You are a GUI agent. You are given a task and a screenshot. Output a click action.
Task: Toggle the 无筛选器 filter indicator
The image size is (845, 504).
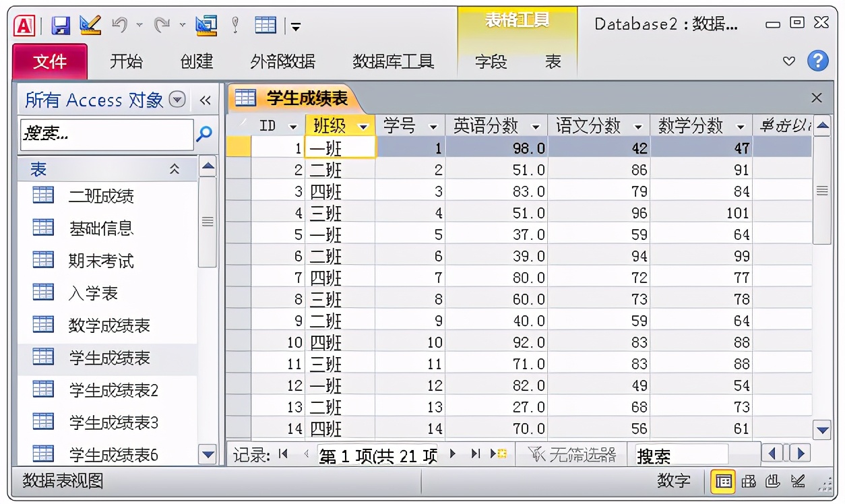click(x=572, y=455)
